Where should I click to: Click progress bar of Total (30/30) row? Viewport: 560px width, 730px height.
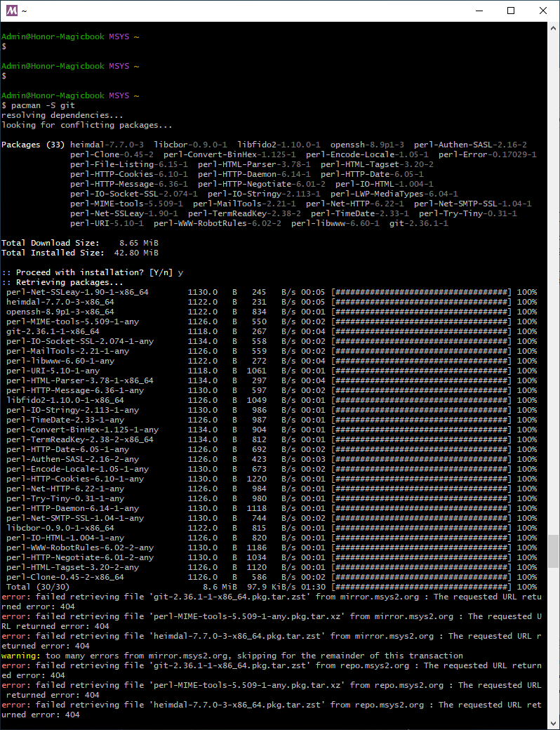click(421, 587)
